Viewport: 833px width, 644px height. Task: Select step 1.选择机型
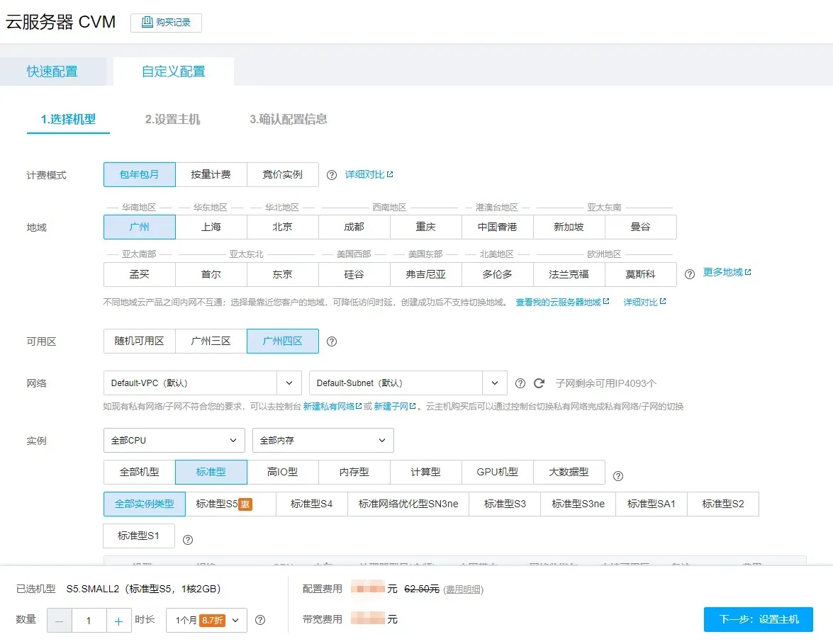tap(68, 120)
